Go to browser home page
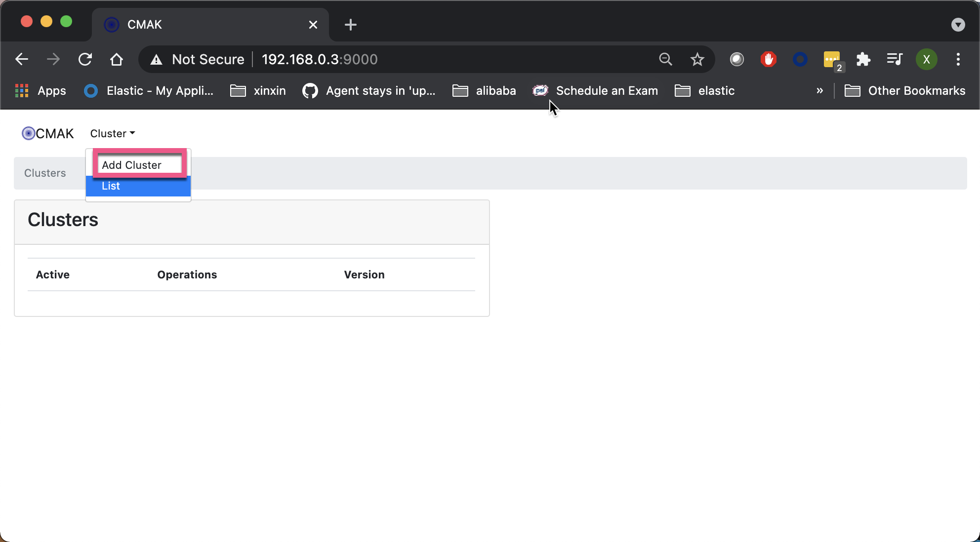Viewport: 980px width, 542px height. (116, 60)
